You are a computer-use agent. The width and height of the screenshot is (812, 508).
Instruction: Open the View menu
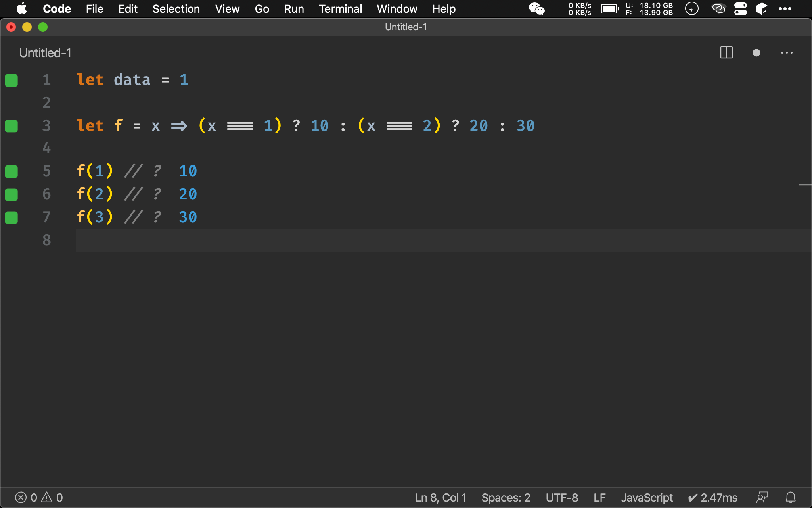point(227,9)
